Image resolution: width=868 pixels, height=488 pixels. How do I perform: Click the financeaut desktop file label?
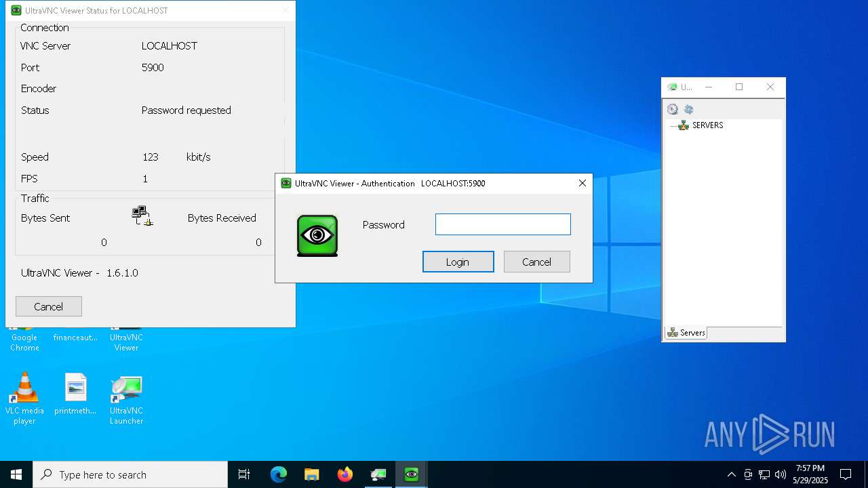click(76, 338)
